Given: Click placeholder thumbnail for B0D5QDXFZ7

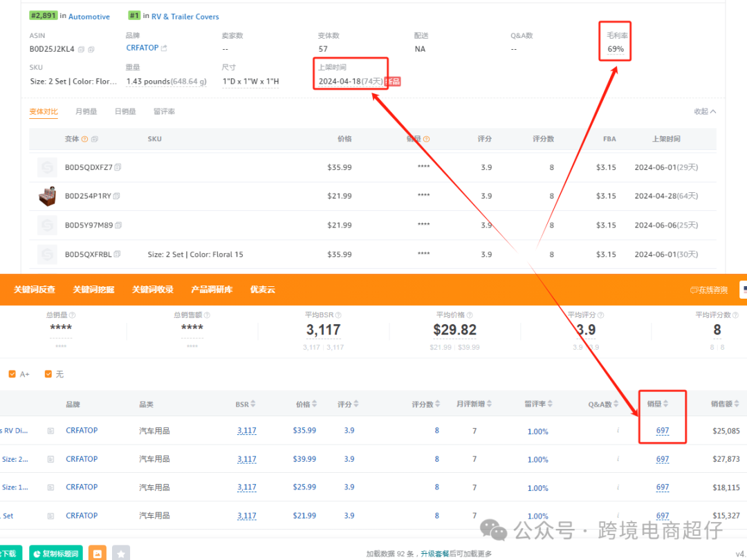Looking at the screenshot, I should [47, 167].
